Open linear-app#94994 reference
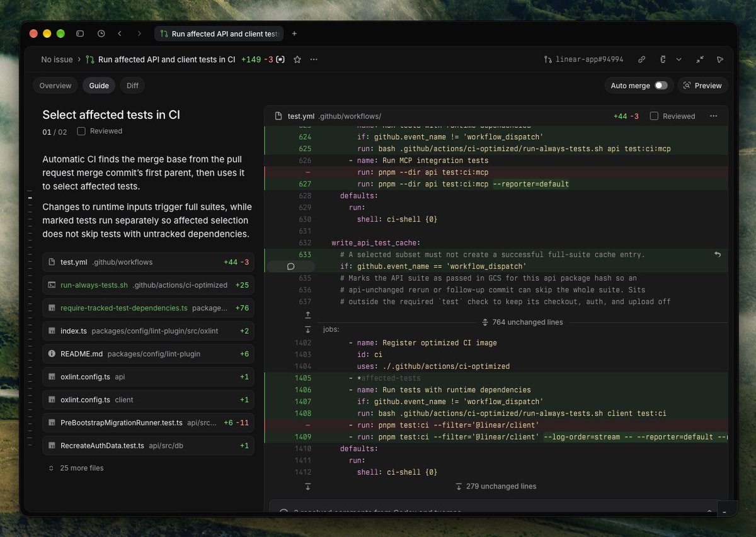756x537 pixels. (589, 59)
